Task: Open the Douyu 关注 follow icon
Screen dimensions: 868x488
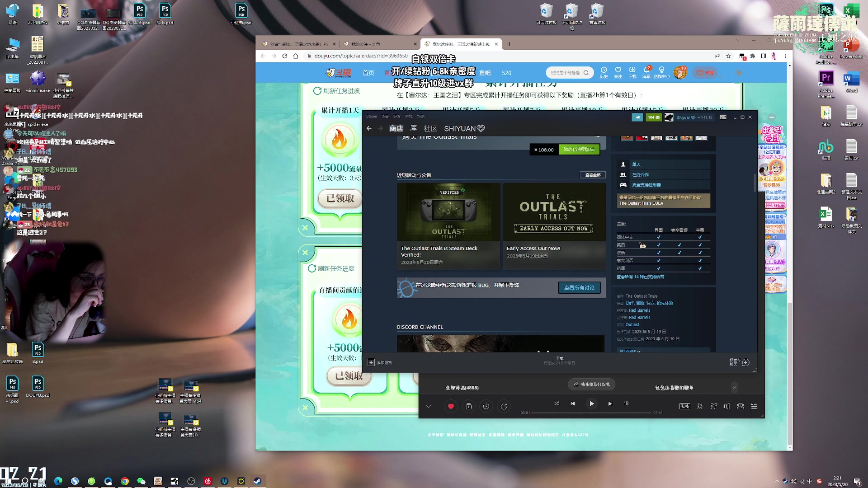Action: coord(618,72)
